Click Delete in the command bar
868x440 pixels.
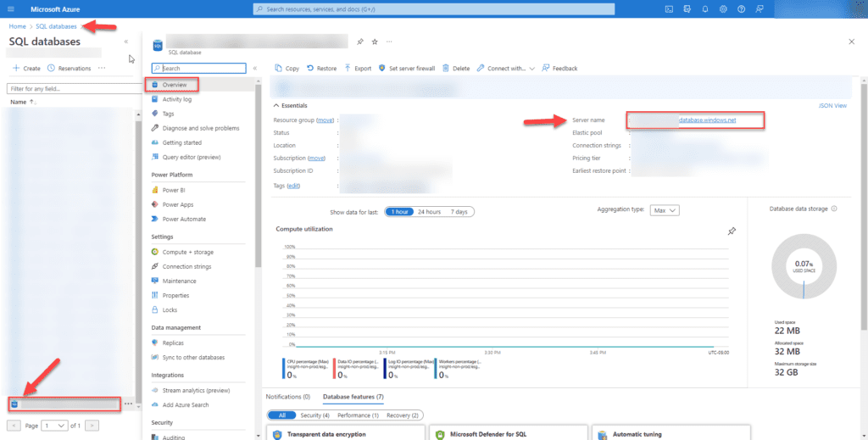[x=455, y=68]
